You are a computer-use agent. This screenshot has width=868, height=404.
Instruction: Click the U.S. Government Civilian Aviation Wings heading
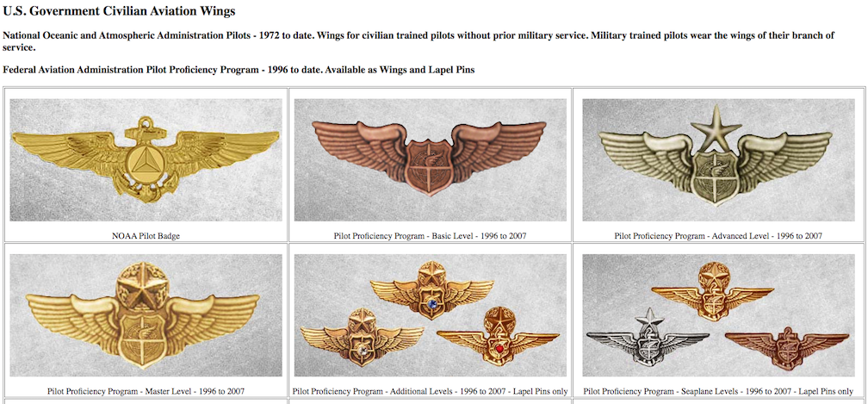[x=119, y=11]
